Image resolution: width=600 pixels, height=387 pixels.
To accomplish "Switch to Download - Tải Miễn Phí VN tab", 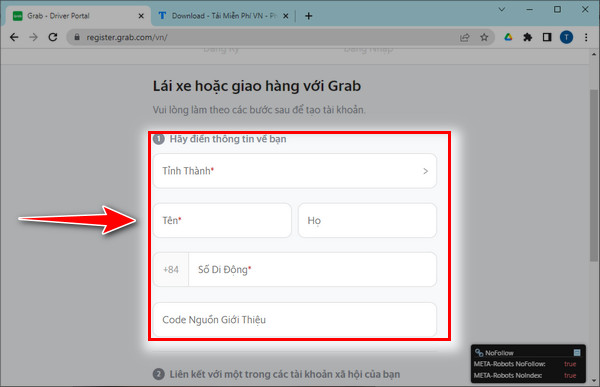I will pos(223,16).
